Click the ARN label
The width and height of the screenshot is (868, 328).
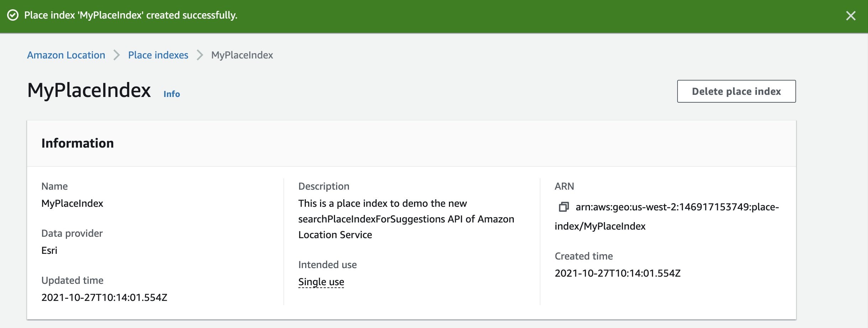click(x=564, y=186)
